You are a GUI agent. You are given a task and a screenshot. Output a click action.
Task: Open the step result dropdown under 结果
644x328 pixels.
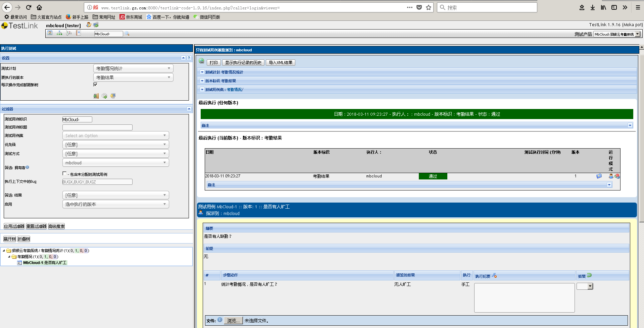(585, 286)
